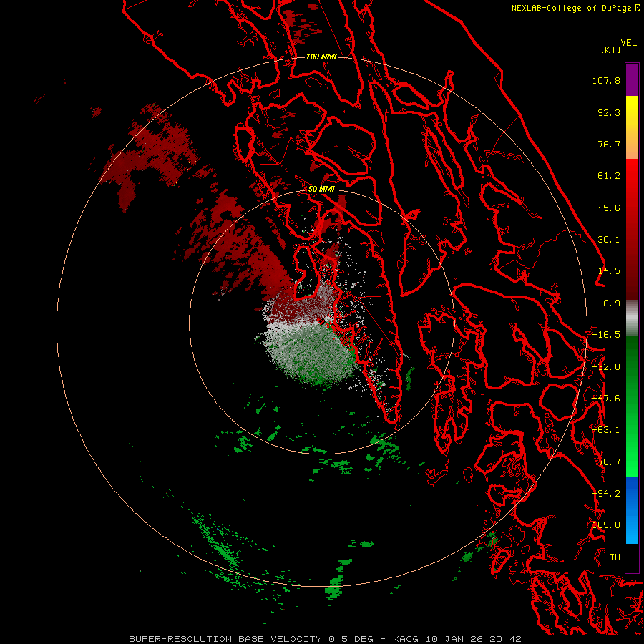Image resolution: width=644 pixels, height=644 pixels.
Task: Click the TH legend label
Action: 615,557
